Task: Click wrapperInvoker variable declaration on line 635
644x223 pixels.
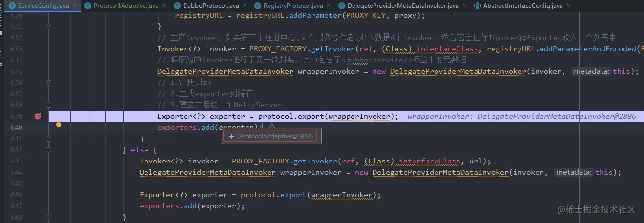Action: pyautogui.click(x=328, y=71)
